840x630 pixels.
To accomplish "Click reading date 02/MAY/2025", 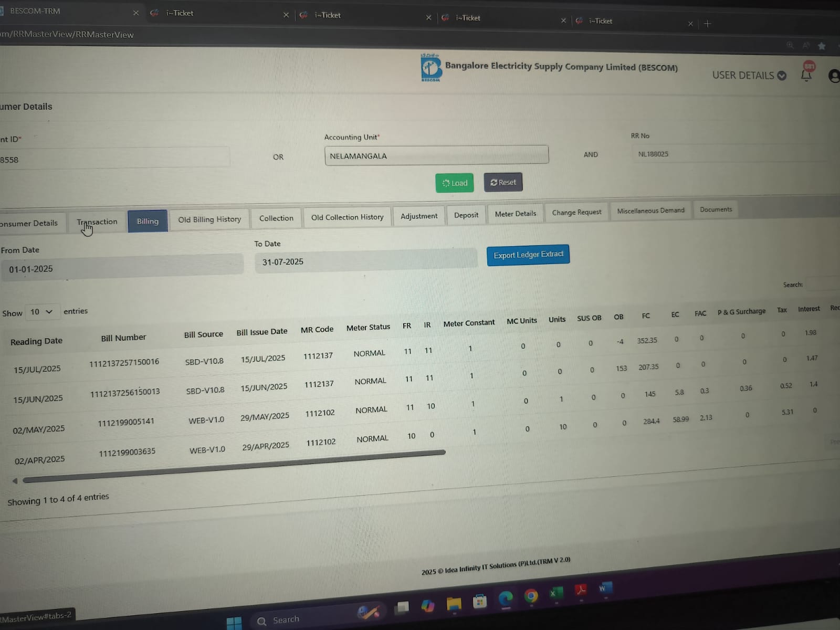I will (x=39, y=429).
